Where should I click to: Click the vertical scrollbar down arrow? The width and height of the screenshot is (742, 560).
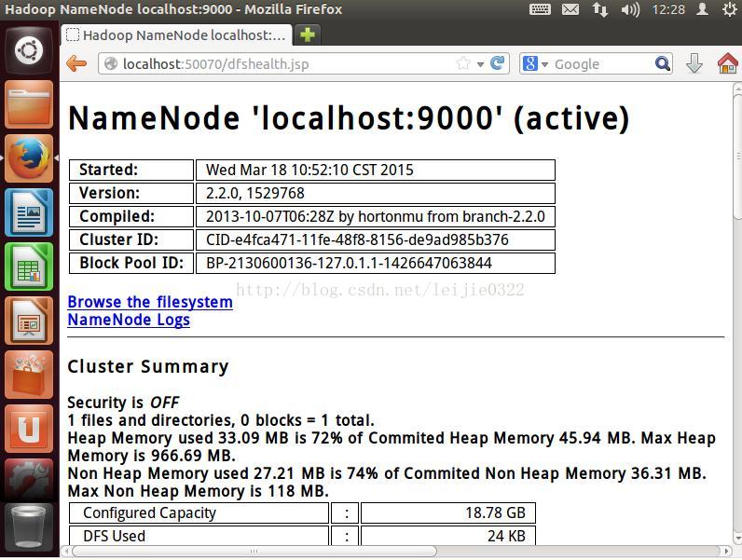(x=737, y=540)
